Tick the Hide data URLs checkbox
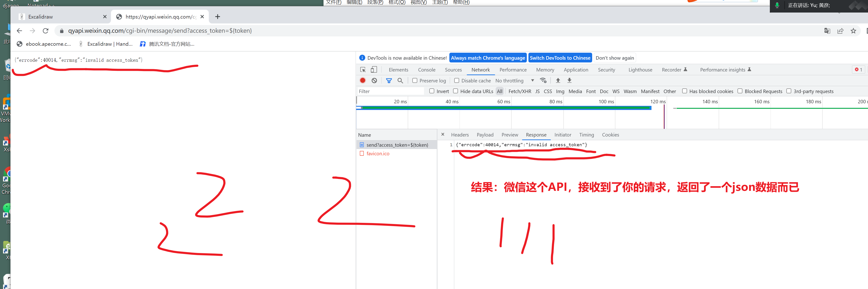This screenshot has height=289, width=868. [x=456, y=91]
